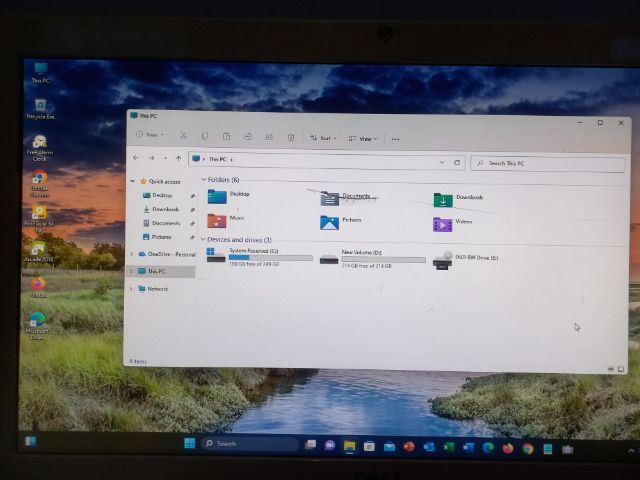Select the Music folder icon
The image size is (640, 480).
217,221
